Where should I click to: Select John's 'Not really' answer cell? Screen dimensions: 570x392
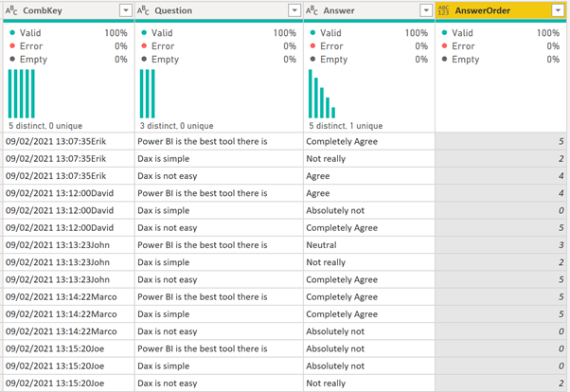tap(369, 262)
